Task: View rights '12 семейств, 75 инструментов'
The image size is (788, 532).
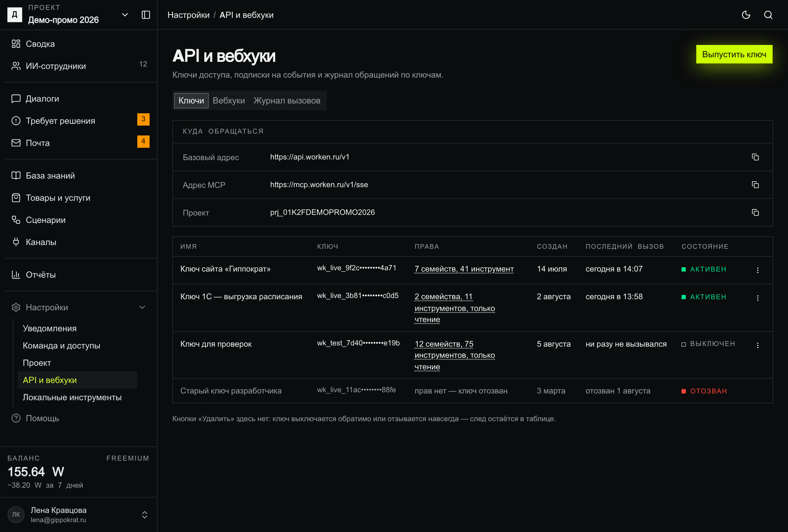Action: click(x=455, y=355)
